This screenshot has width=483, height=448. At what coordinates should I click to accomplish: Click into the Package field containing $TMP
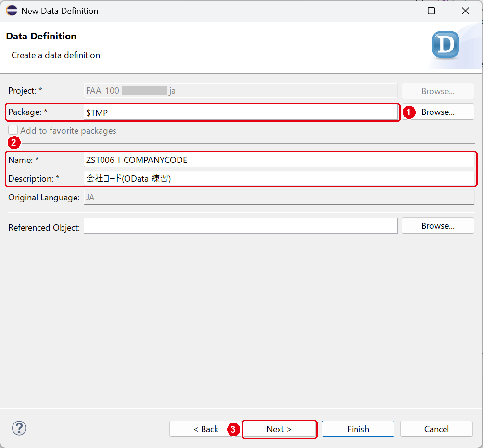(241, 112)
